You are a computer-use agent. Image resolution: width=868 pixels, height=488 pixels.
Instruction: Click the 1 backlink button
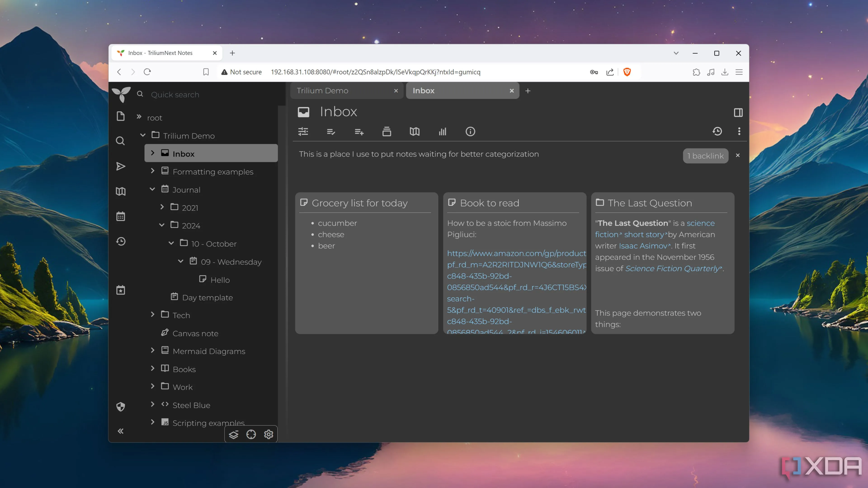[x=705, y=156]
